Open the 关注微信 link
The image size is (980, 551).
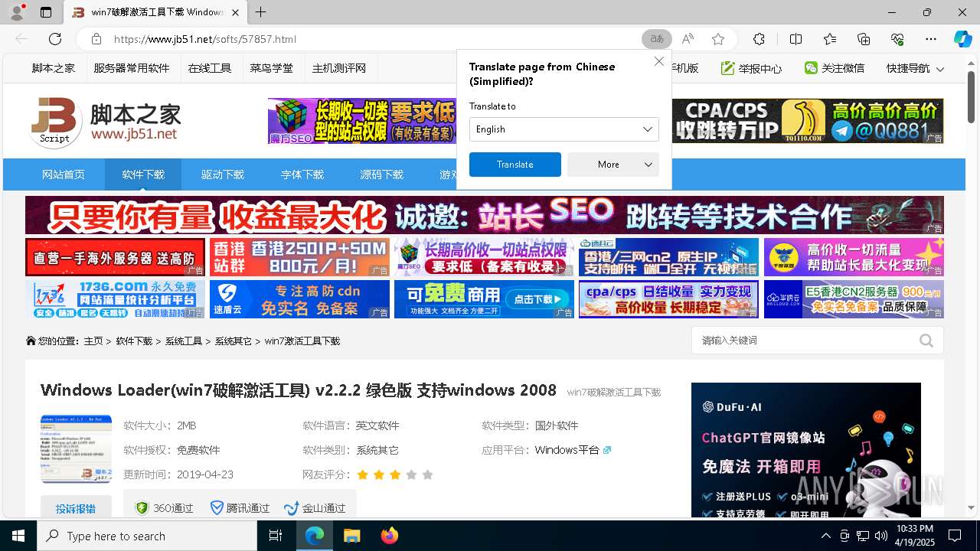click(835, 68)
